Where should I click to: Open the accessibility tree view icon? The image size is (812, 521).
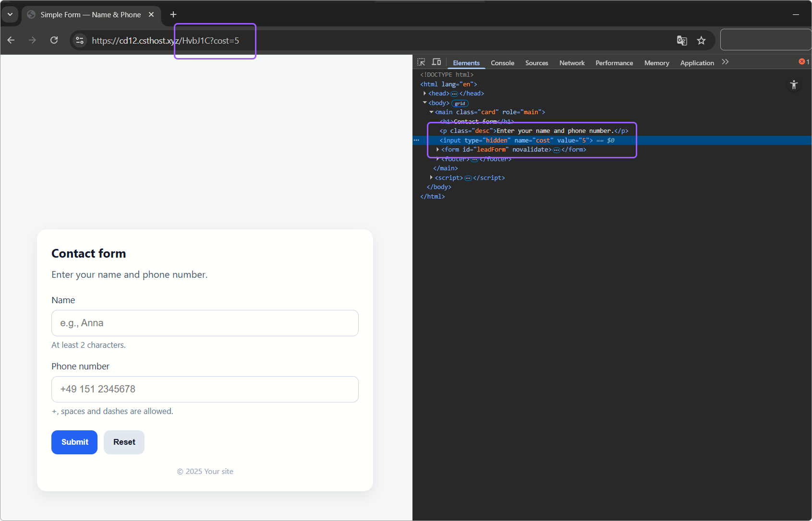pyautogui.click(x=794, y=85)
